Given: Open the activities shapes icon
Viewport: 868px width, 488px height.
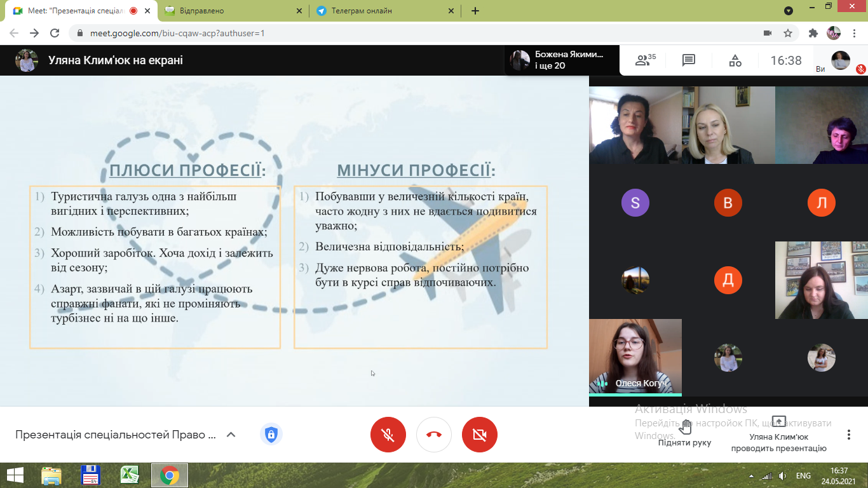Looking at the screenshot, I should point(735,60).
